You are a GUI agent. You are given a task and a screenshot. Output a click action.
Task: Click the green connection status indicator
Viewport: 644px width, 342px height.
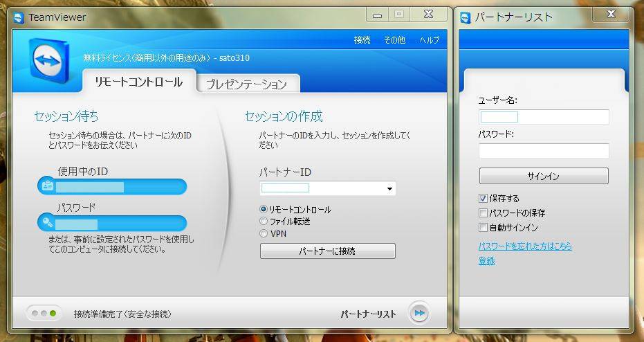(53, 314)
